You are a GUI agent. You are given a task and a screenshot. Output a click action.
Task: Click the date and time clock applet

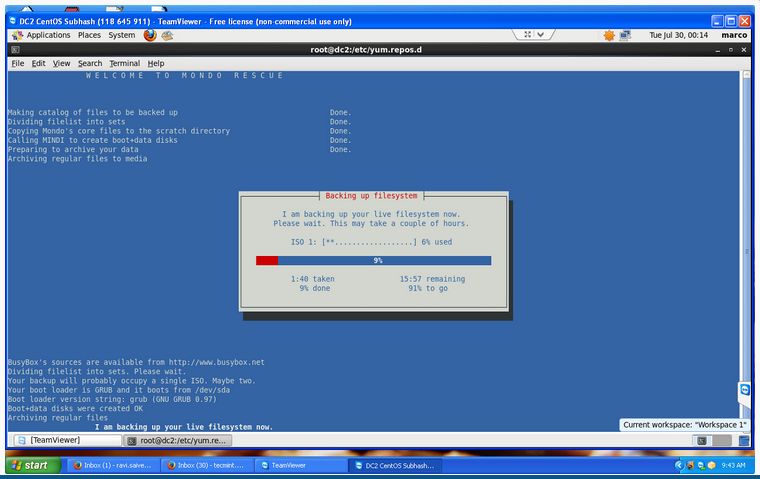coord(678,35)
